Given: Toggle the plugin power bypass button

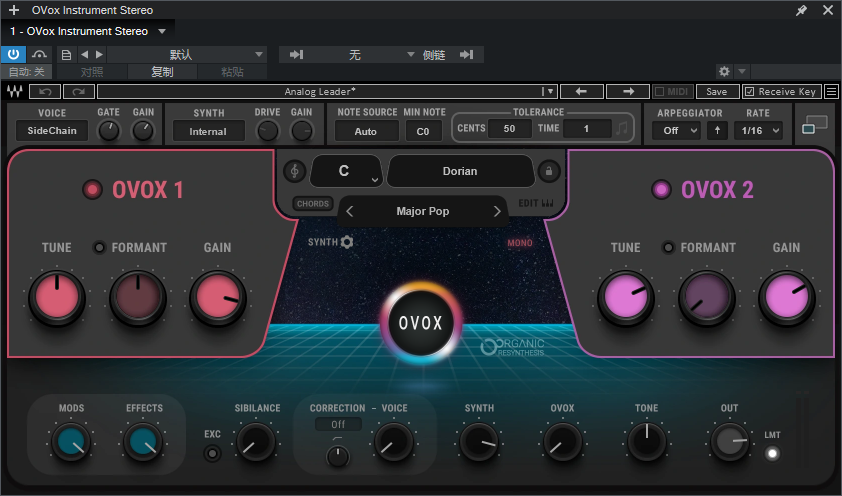Looking at the screenshot, I should pyautogui.click(x=13, y=54).
